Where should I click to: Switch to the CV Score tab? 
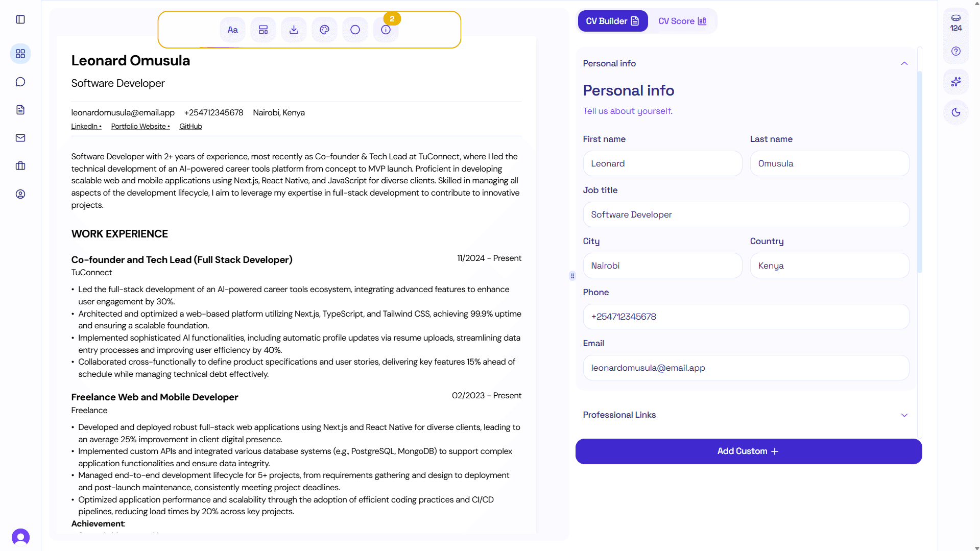point(682,21)
